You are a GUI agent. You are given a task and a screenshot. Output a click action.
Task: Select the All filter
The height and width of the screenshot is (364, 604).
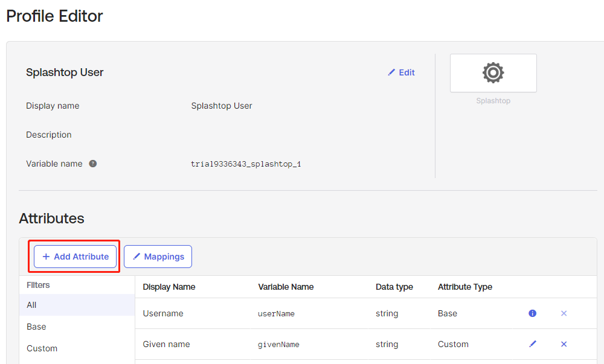click(x=77, y=305)
